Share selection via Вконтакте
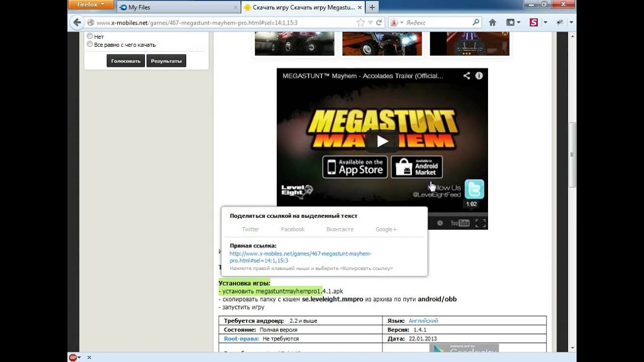 click(340, 229)
